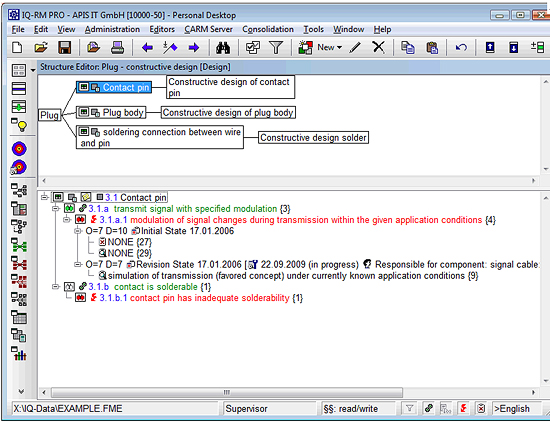Click the funnel filter icon in toolbar

point(276,47)
